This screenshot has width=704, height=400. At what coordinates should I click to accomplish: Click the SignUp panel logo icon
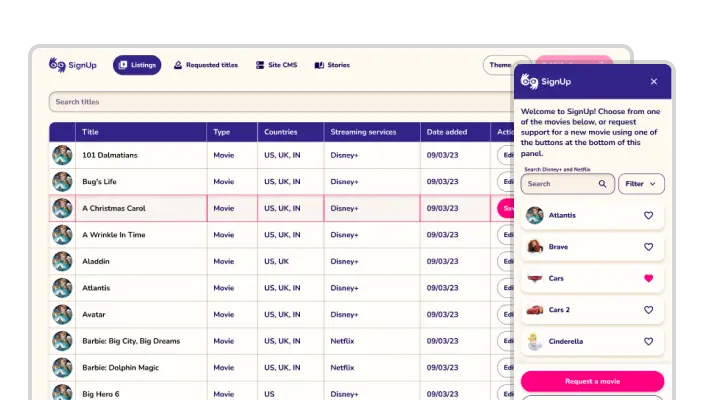coord(529,81)
